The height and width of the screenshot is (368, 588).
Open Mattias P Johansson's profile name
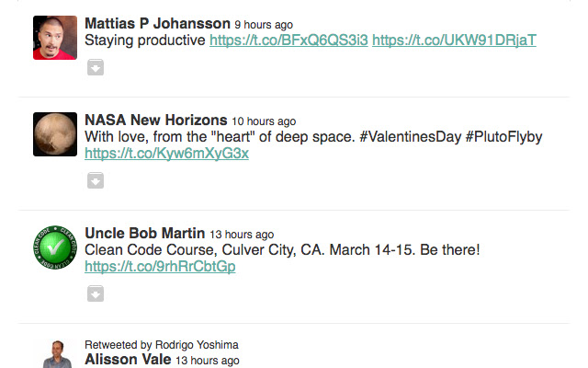[157, 23]
